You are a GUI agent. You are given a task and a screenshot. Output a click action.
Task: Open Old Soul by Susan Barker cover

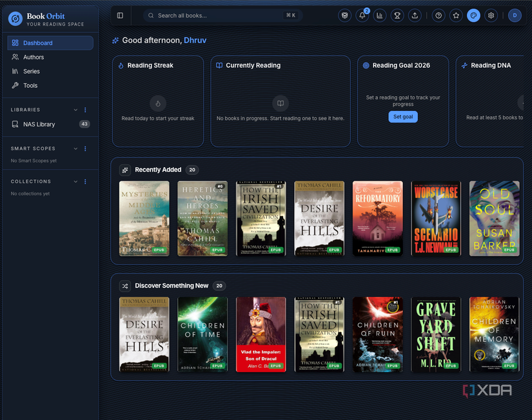495,218
